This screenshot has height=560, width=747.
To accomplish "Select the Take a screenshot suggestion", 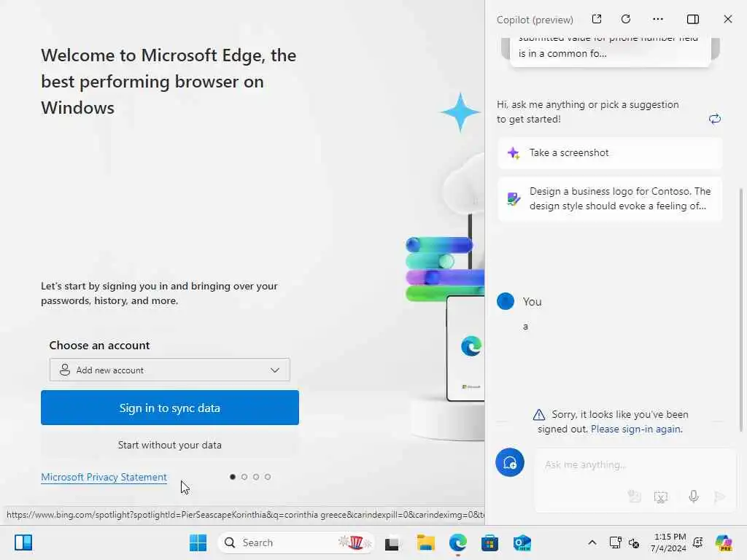I will [x=610, y=153].
